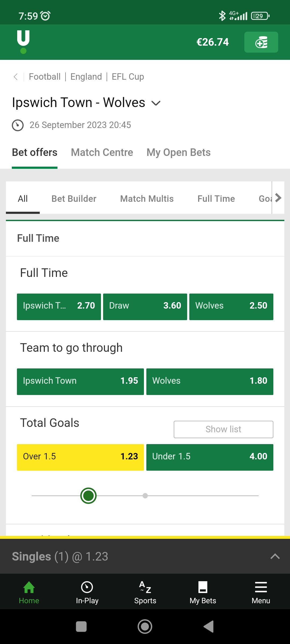Select Under 1.5 at 4.00 odds

(210, 457)
